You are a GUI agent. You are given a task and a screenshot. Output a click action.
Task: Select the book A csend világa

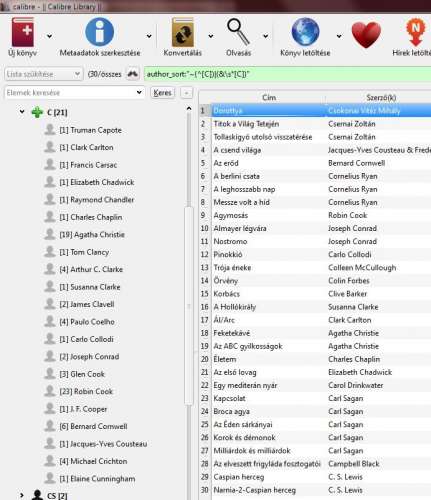pos(237,150)
